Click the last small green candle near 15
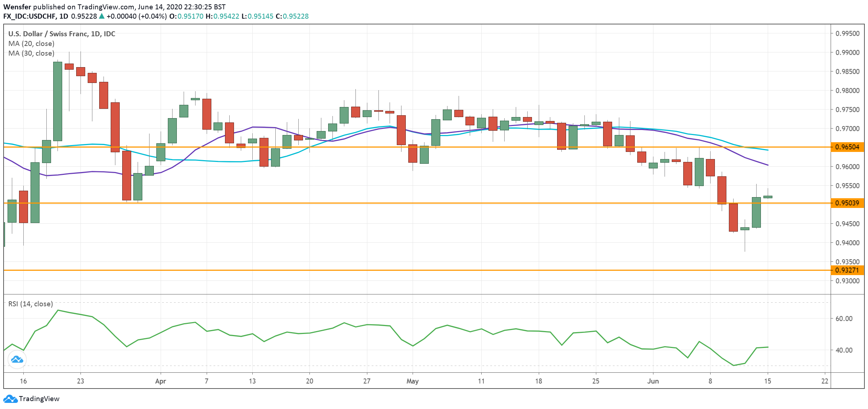Viewport: 868px width, 409px height. (x=768, y=197)
